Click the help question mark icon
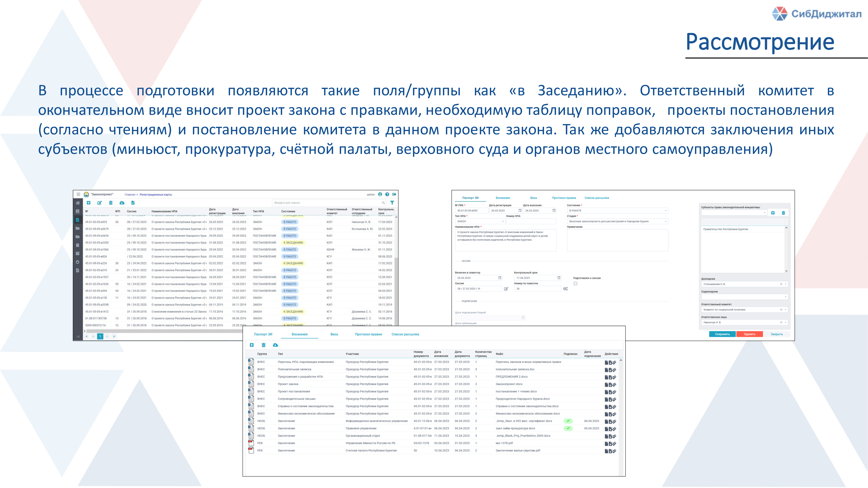Viewport: 868px width, 488px height. click(387, 194)
